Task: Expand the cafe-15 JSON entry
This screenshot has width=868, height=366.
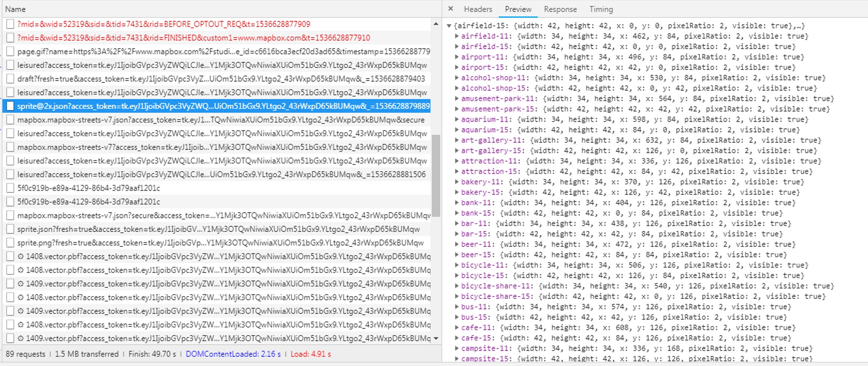Action: tap(457, 338)
